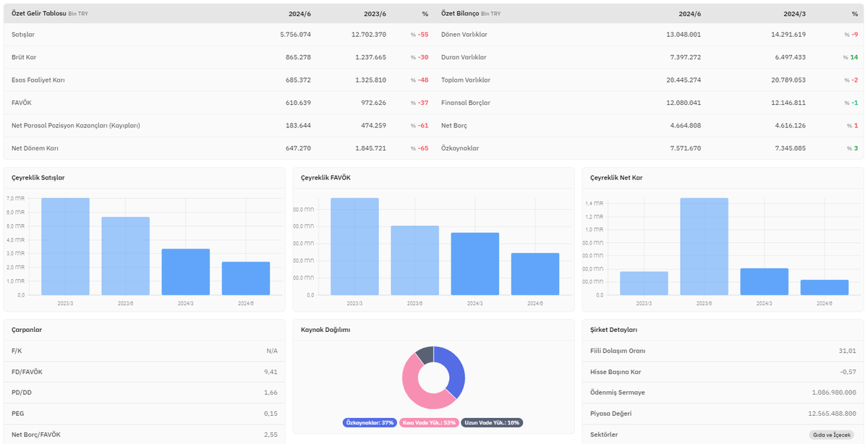Click the Şirket Detayları panel title
This screenshot has width=868, height=444.
click(x=613, y=330)
